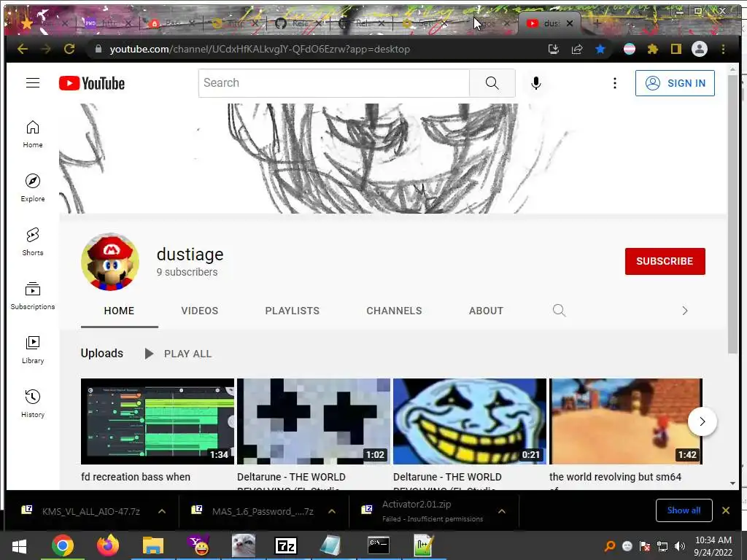Screen dimensions: 747x560
Task: Click the dustiage Mario channel avatar
Action: pos(110,262)
